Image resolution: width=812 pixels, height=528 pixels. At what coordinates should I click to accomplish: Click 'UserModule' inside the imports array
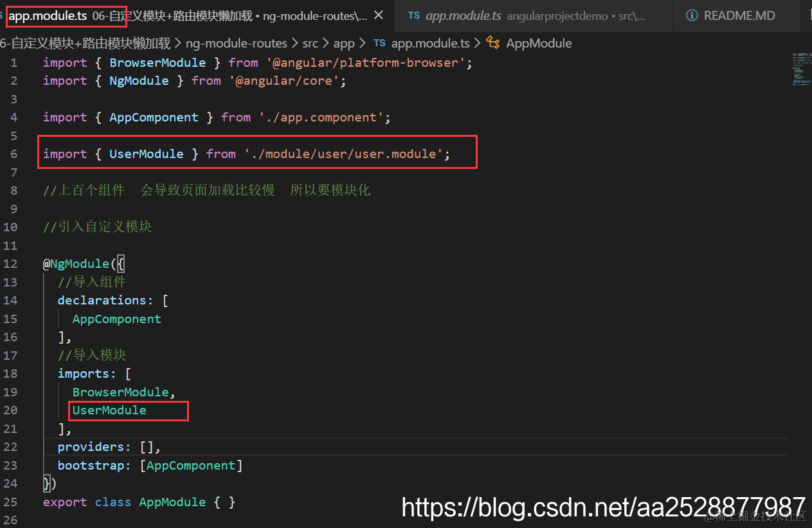(x=109, y=410)
